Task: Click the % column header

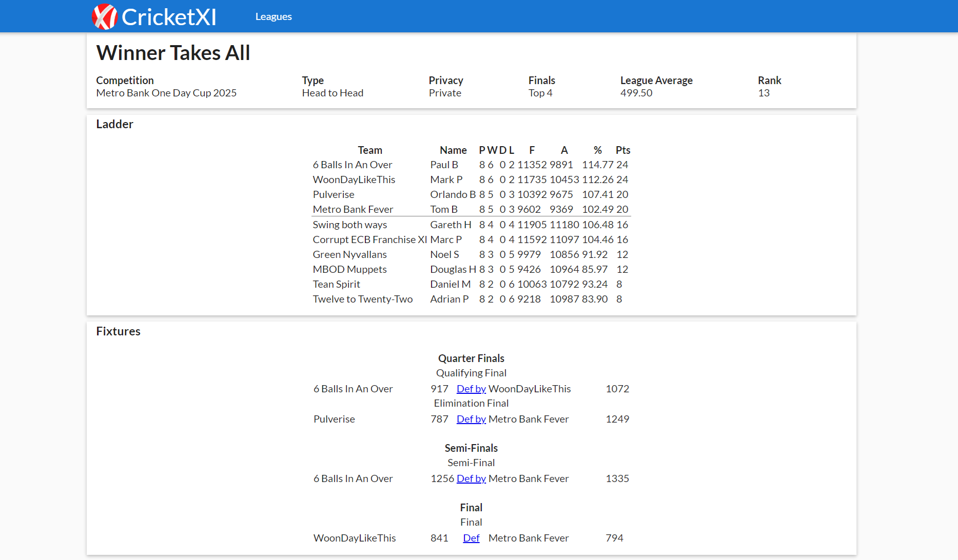Action: pyautogui.click(x=597, y=150)
